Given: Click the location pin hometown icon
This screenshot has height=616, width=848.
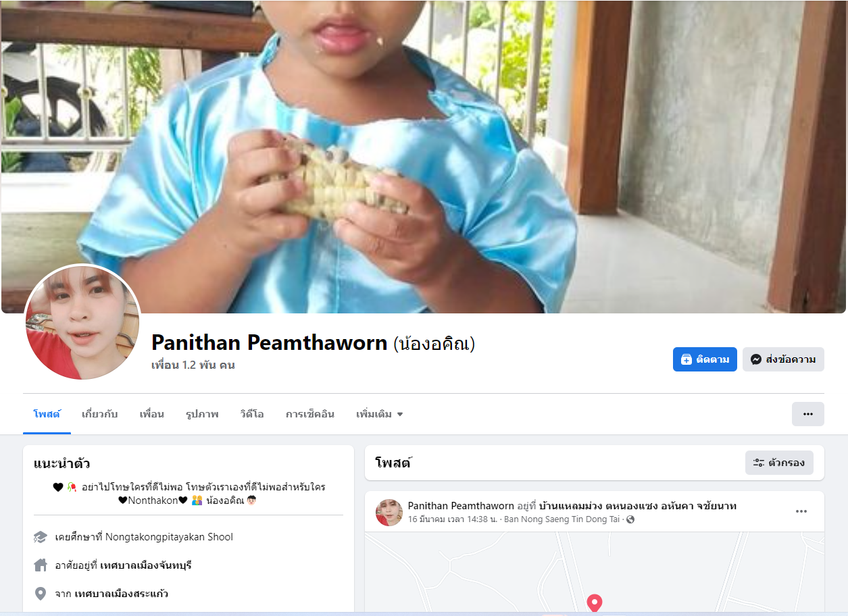Looking at the screenshot, I should pos(41,594).
